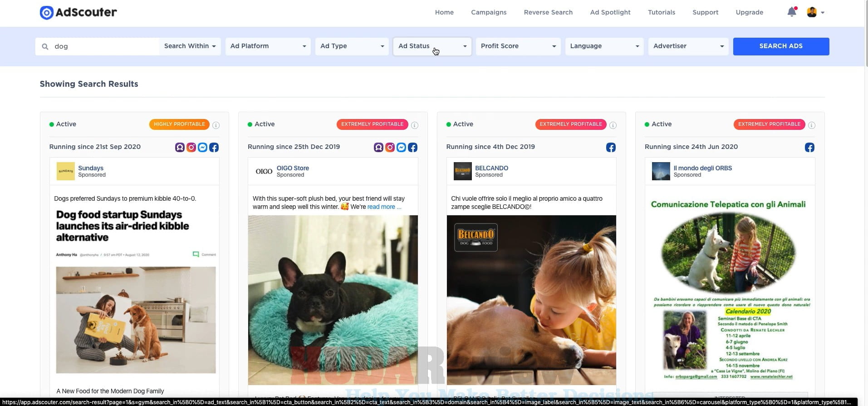
Task: Click the SEARCH ADS button
Action: [781, 46]
